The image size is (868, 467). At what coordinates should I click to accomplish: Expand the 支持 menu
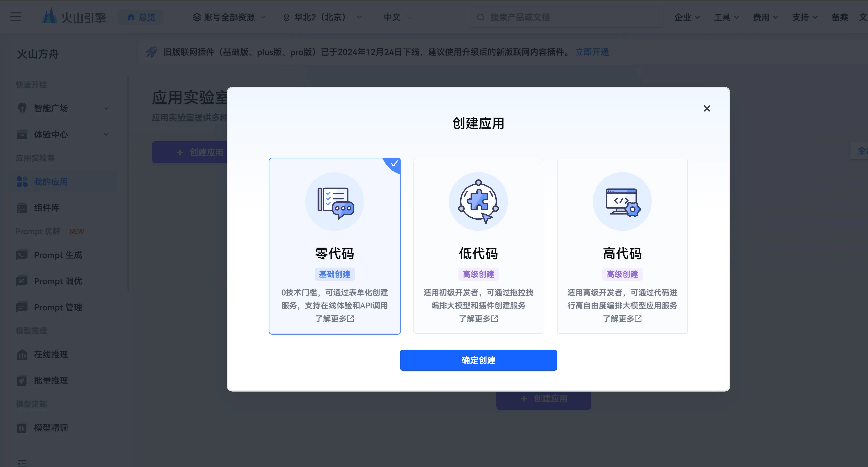click(805, 17)
